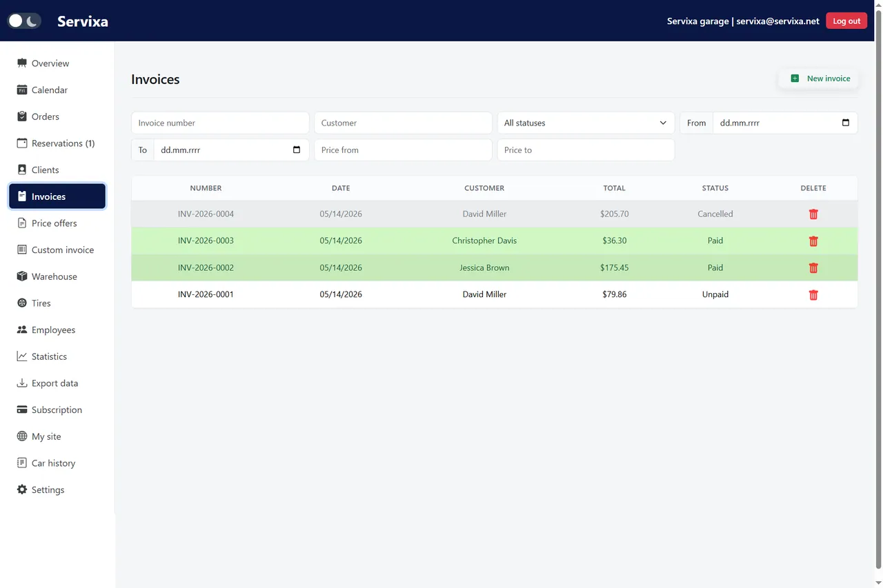
Task: Focus the Price to field
Action: [586, 150]
